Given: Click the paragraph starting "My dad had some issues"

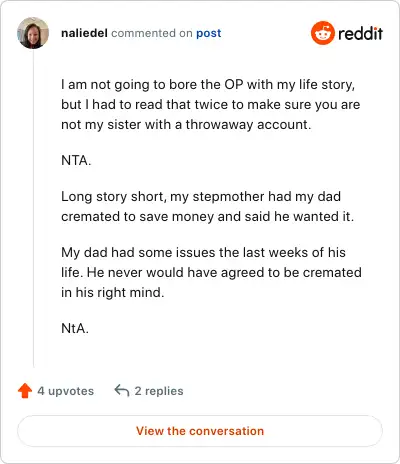Looking at the screenshot, I should pyautogui.click(x=211, y=272).
